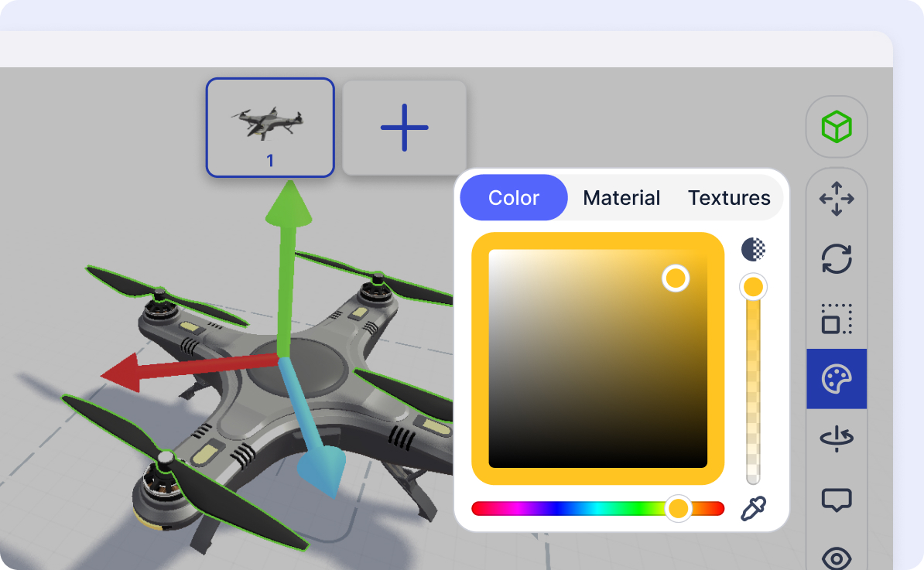Toggle the eye visibility icon
This screenshot has height=570, width=924.
coord(837,558)
